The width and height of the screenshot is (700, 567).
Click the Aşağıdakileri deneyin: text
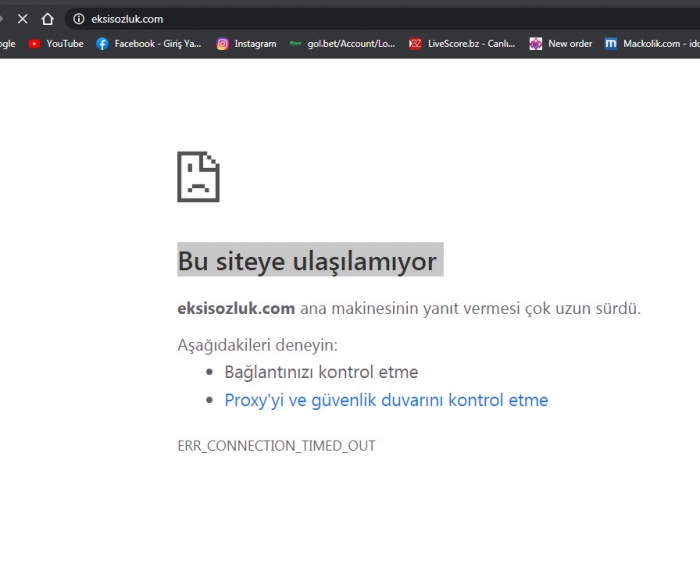(258, 345)
